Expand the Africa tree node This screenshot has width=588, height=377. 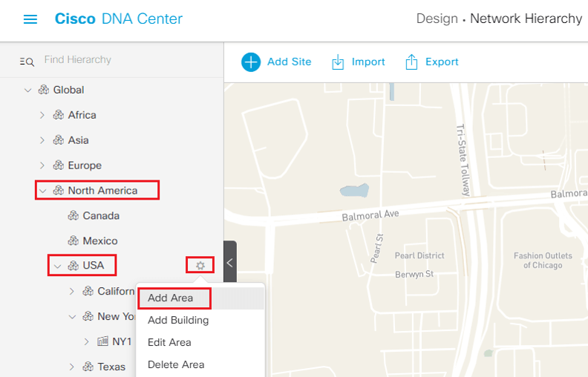click(42, 115)
